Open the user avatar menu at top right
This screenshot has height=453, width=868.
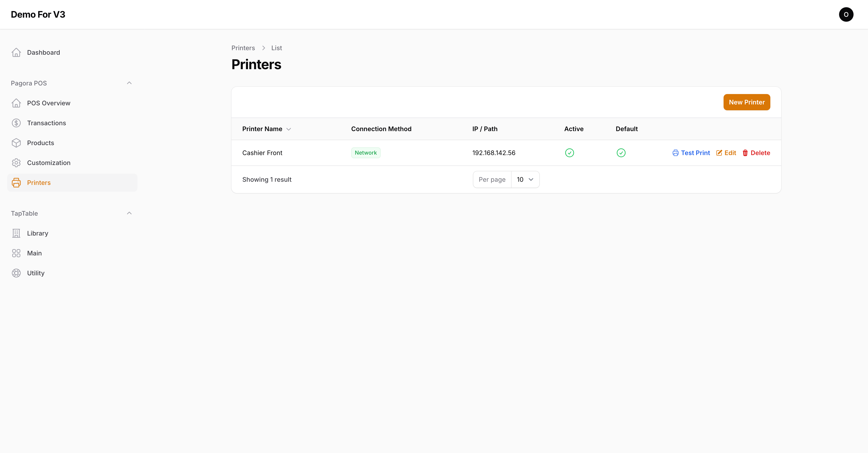(x=846, y=14)
